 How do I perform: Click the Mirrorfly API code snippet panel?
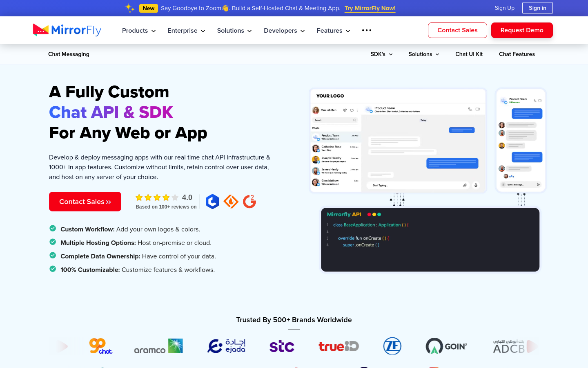point(430,240)
